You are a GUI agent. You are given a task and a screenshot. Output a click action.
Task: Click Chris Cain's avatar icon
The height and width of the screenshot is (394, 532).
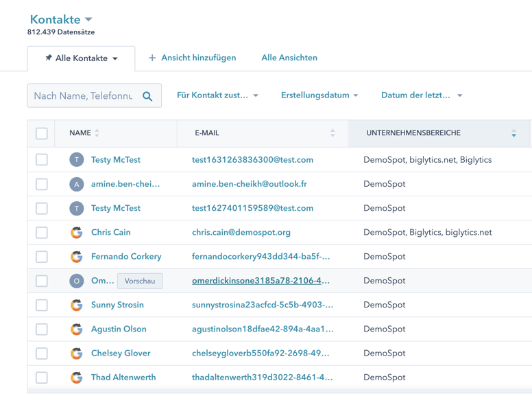click(77, 233)
